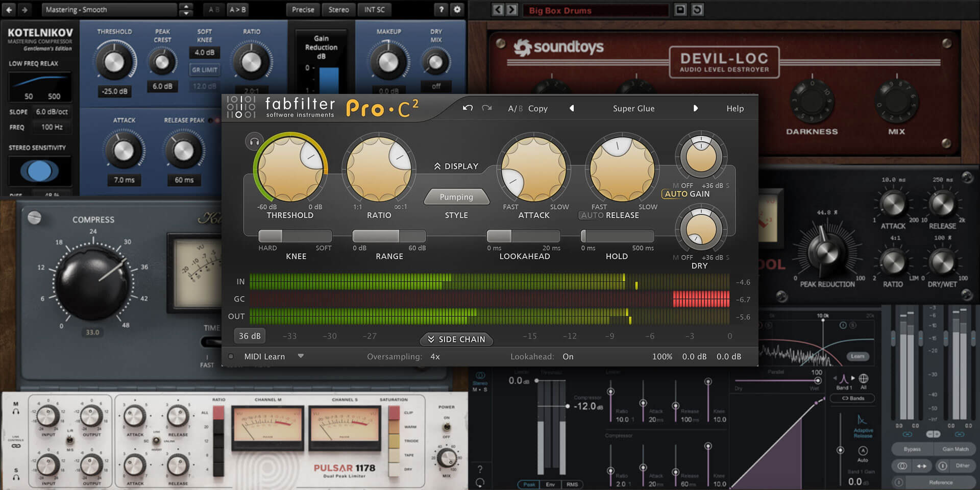Click the Pro-C2 undo arrow icon
Image resolution: width=980 pixels, height=490 pixels.
(x=468, y=108)
